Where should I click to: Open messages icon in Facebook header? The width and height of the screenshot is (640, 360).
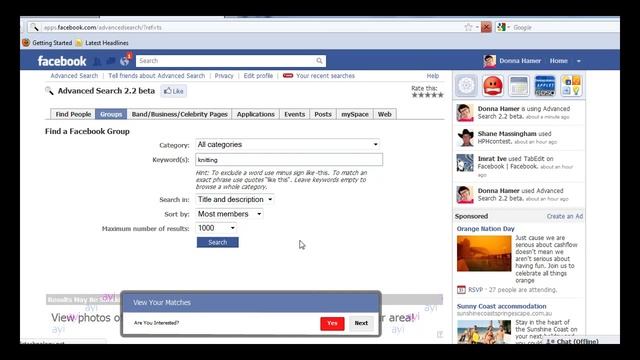point(111,61)
